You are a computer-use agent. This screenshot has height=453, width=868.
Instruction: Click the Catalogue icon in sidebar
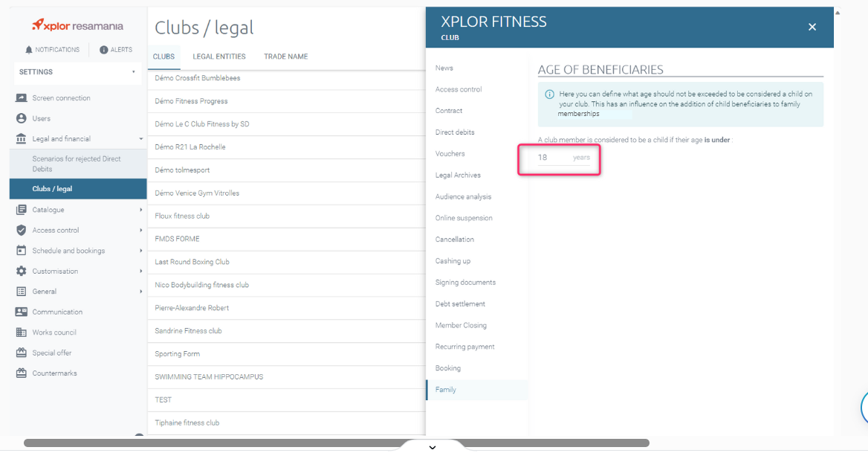coord(21,210)
